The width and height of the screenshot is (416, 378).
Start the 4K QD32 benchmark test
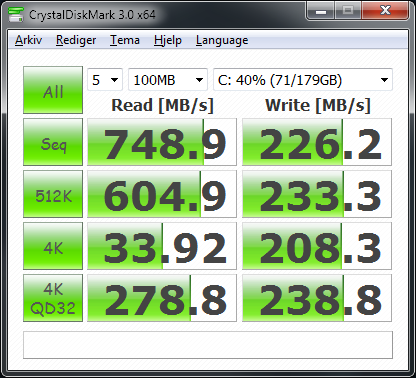53,298
